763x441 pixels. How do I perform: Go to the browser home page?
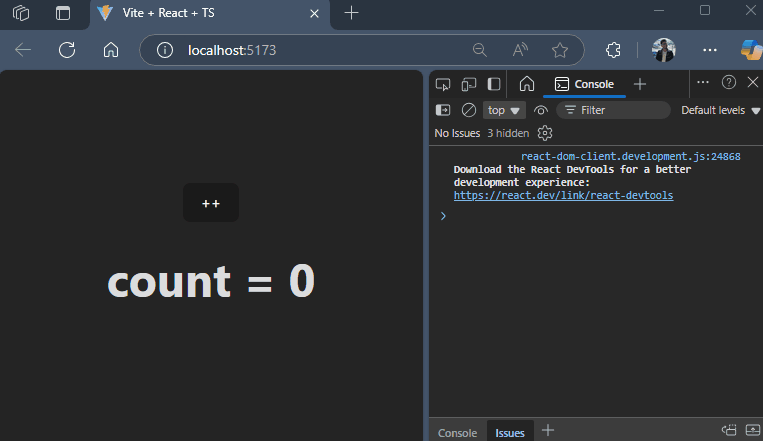tap(111, 50)
